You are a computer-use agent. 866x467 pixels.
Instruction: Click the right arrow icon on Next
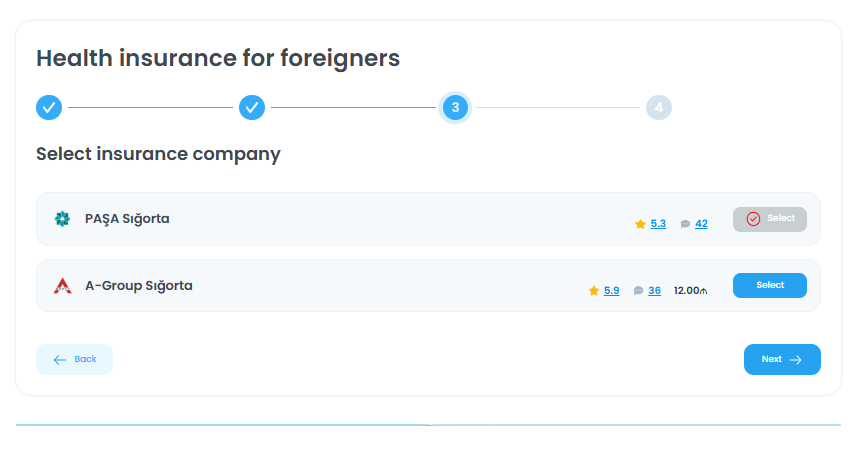point(796,360)
